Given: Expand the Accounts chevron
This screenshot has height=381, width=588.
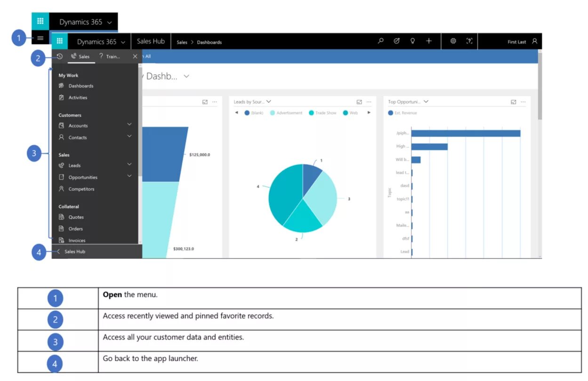Looking at the screenshot, I should (x=129, y=124).
